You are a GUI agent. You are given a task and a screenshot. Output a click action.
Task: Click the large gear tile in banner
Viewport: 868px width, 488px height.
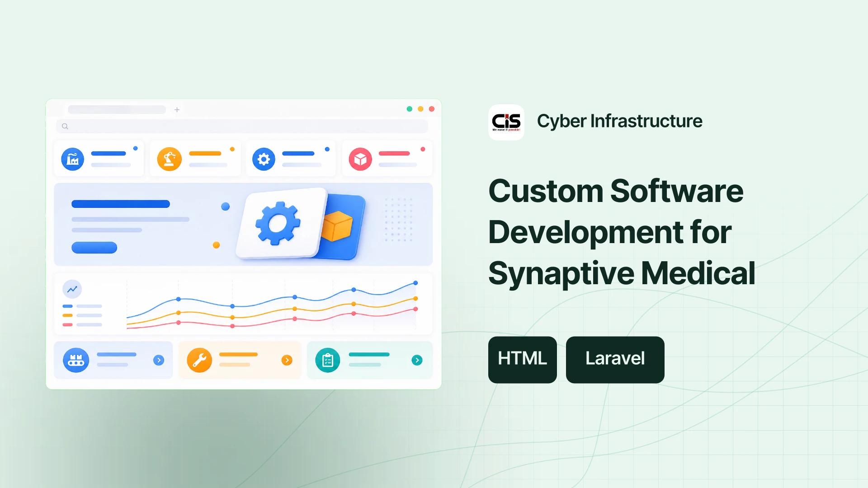tap(281, 223)
